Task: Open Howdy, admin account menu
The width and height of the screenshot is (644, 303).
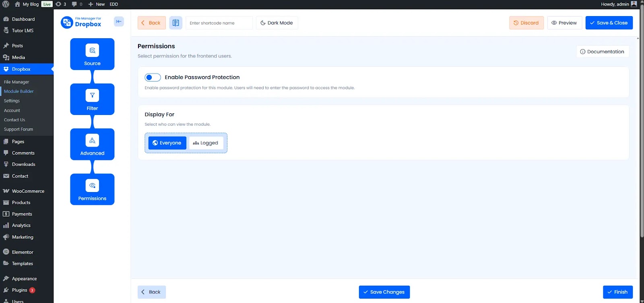Action: [619, 4]
